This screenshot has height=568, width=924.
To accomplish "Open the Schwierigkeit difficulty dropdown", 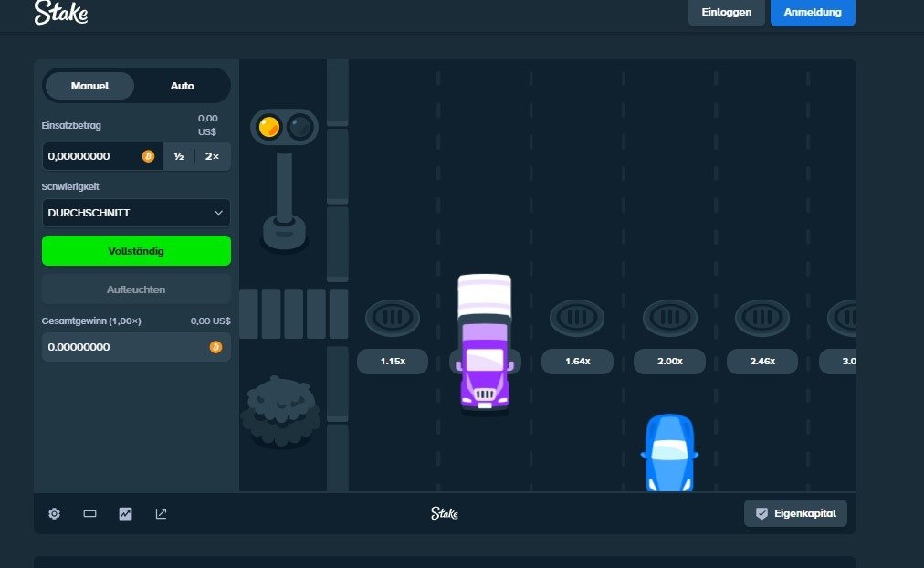I will (x=136, y=213).
